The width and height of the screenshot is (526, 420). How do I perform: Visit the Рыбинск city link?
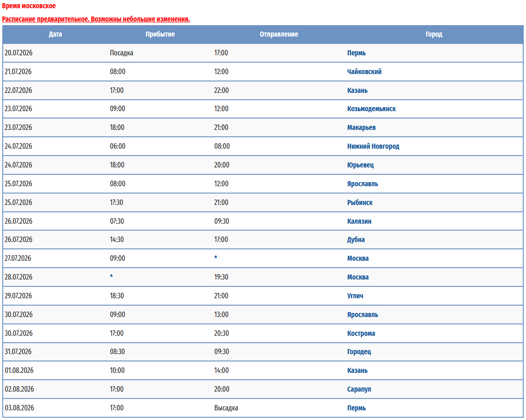tap(360, 203)
